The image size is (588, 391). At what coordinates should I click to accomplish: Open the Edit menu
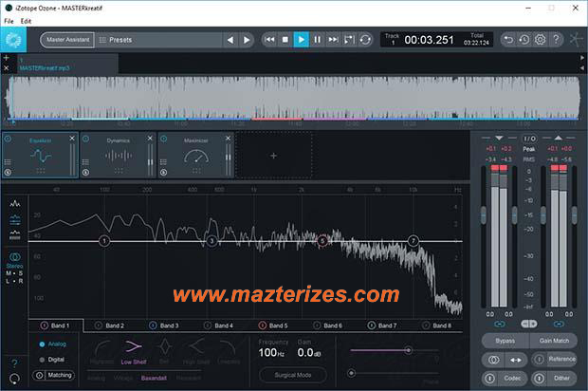26,22
